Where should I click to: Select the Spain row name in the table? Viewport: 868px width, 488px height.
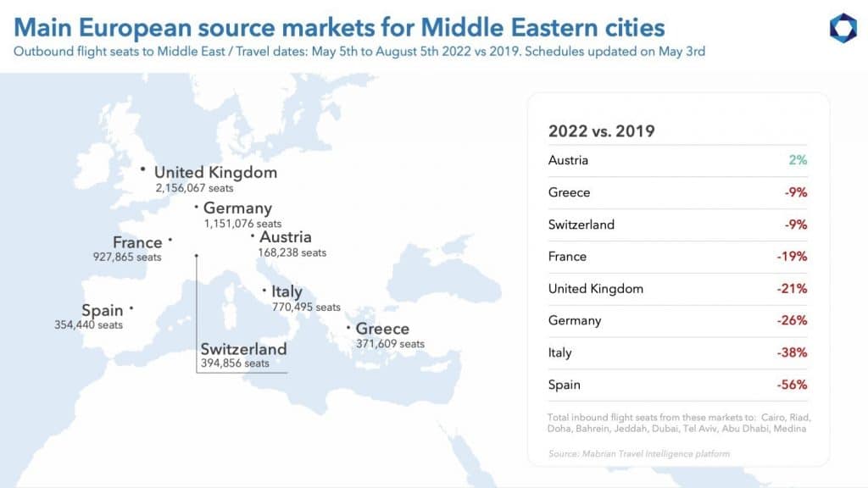pyautogui.click(x=564, y=385)
